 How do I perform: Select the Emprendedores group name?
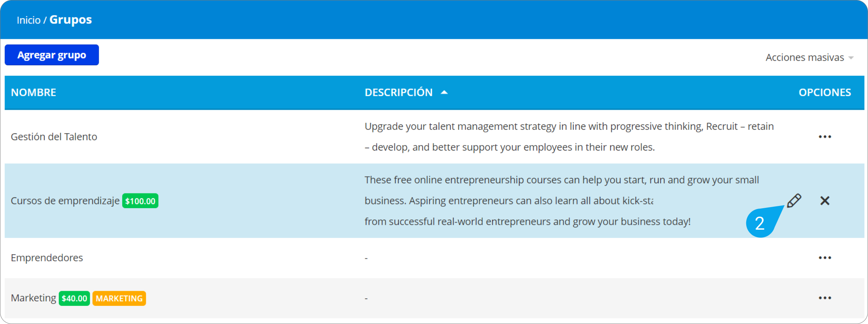[x=47, y=258]
